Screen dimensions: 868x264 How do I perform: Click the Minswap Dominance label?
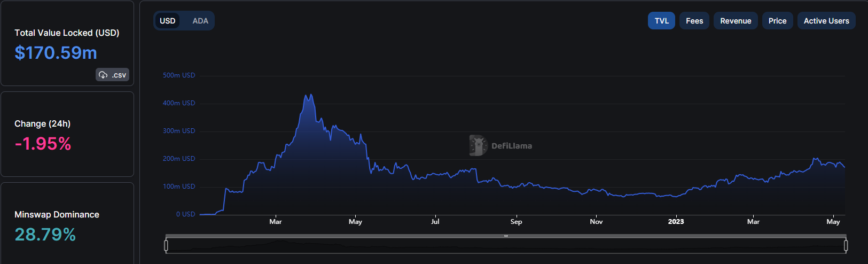(57, 214)
